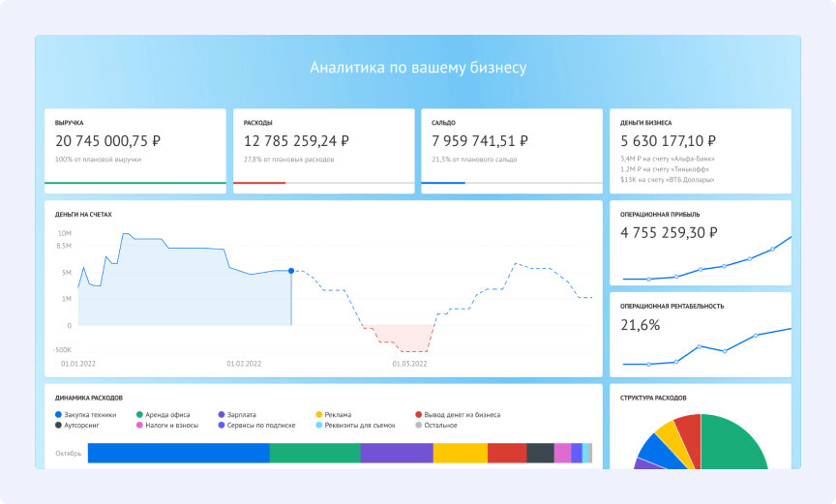The image size is (836, 504).
Task: Select the current-date marker dot on the accounts chart
Action: tap(291, 271)
